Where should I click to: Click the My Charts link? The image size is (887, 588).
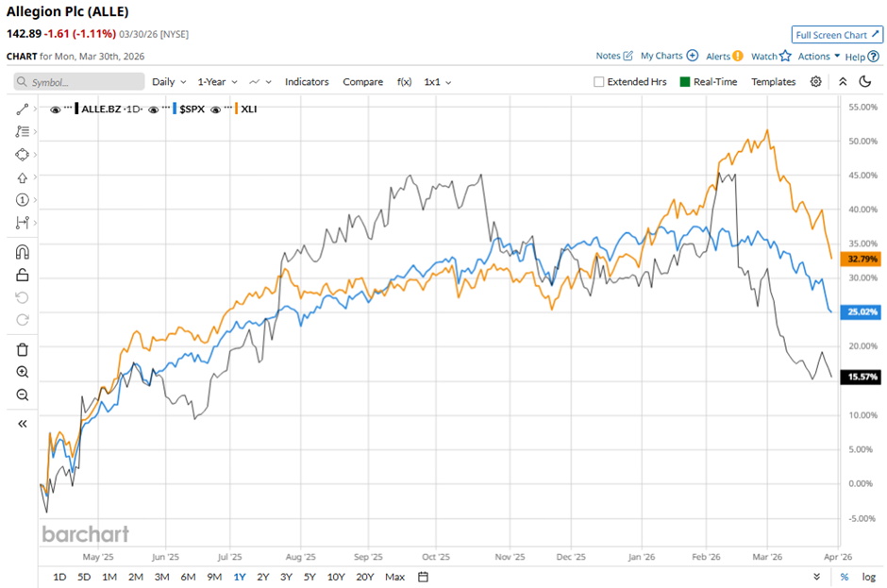pyautogui.click(x=661, y=56)
